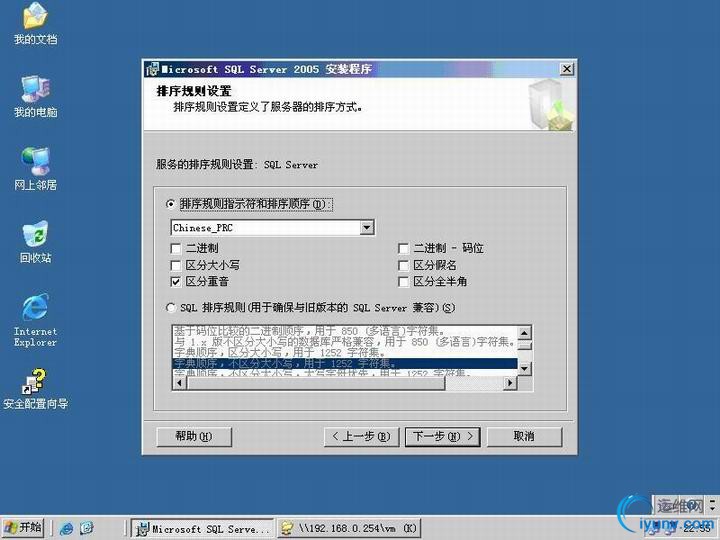Select the Internet Explorer desktop icon
Viewport: 720px width, 540px height.
tap(35, 320)
